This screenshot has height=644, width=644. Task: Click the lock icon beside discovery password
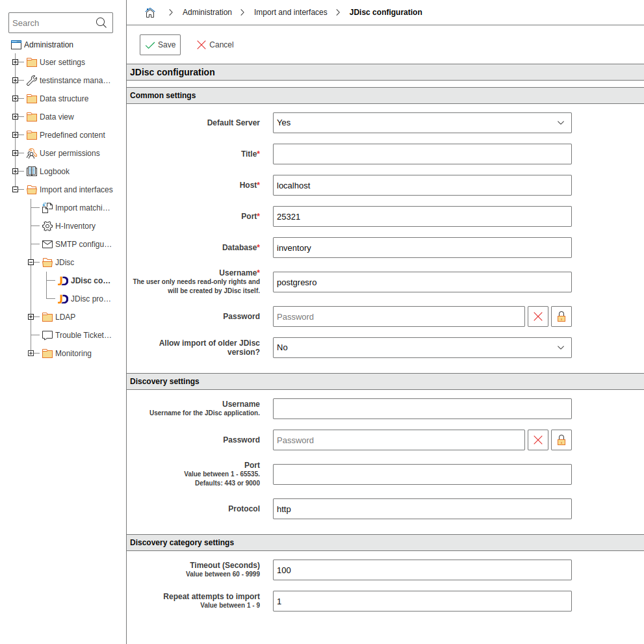click(x=561, y=440)
